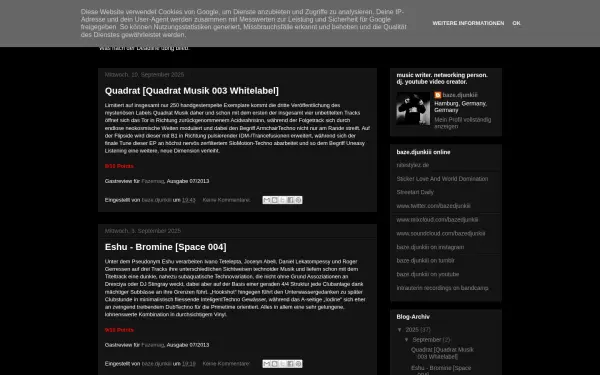Screen dimensions: 600x375
Task: Open Streetart Daily link
Action: tap(415, 192)
